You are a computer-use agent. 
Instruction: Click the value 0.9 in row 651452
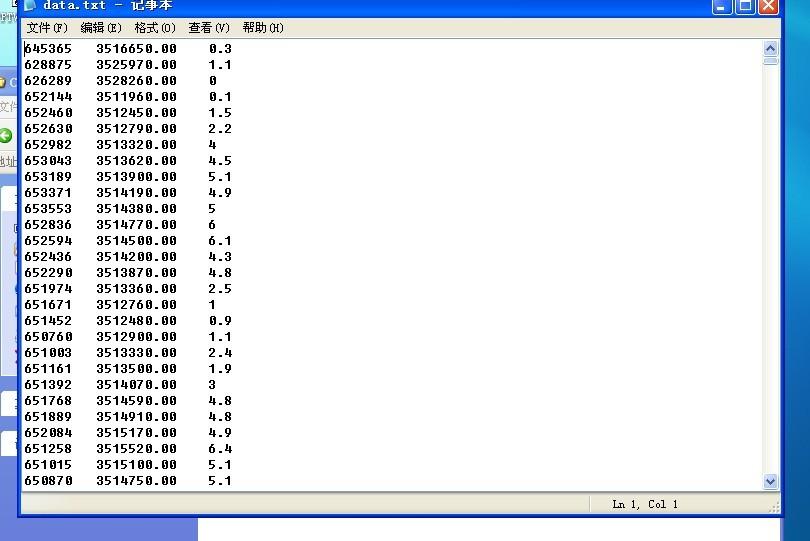tap(220, 321)
